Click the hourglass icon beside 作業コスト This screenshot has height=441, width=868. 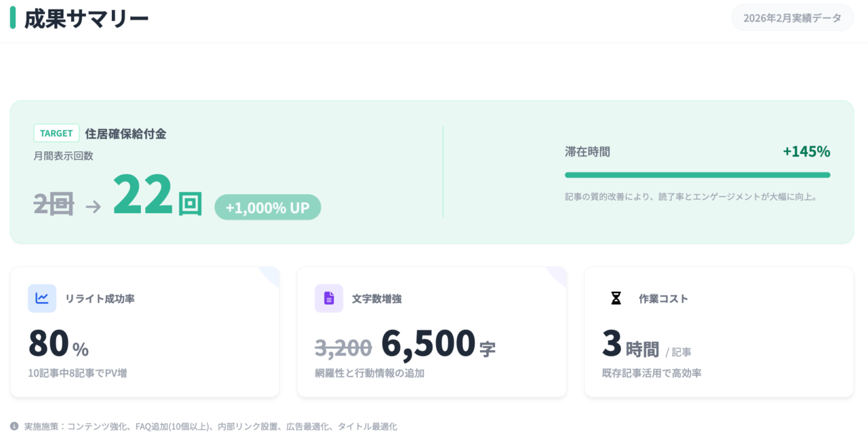pos(616,299)
